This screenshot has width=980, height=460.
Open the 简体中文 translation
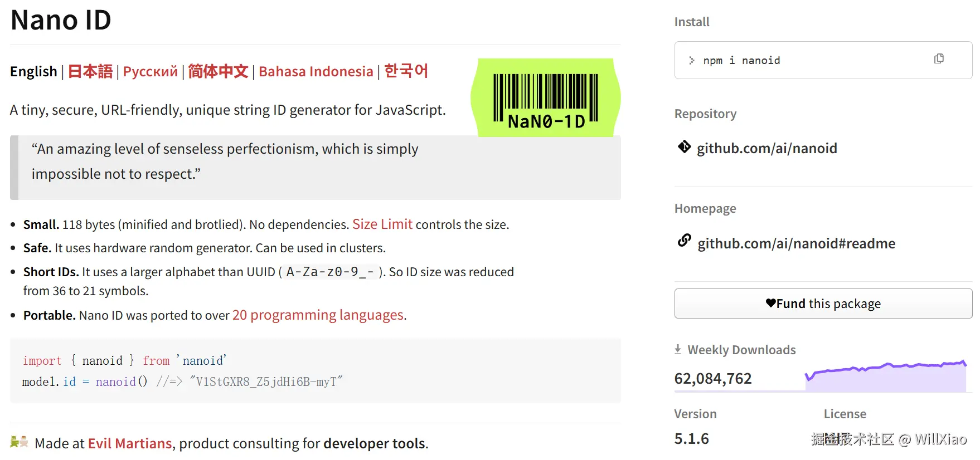(218, 71)
